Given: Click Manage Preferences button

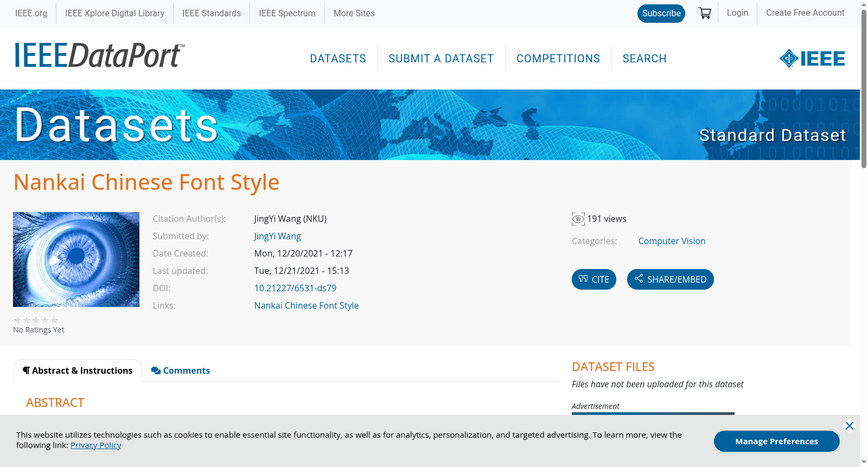Looking at the screenshot, I should (x=776, y=441).
